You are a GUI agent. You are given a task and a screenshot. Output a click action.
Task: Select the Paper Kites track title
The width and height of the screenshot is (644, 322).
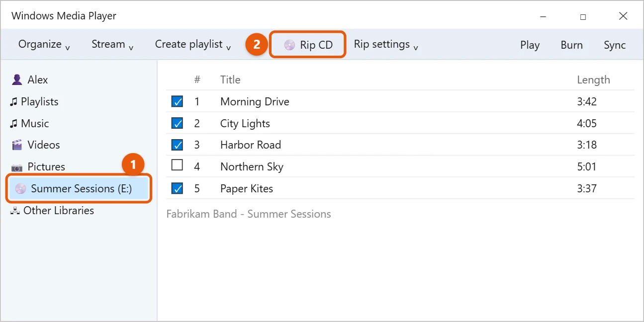tap(247, 188)
